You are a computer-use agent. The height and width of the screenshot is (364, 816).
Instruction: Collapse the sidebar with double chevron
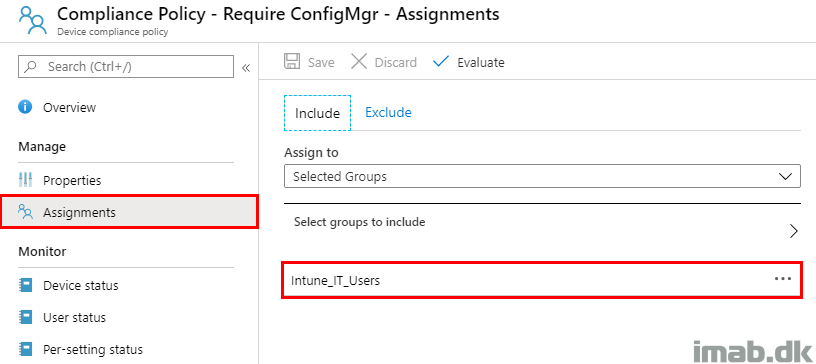click(246, 67)
